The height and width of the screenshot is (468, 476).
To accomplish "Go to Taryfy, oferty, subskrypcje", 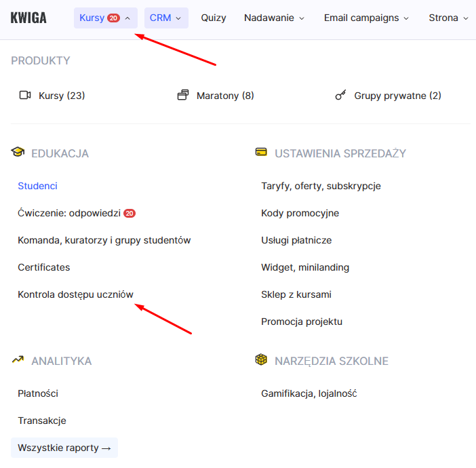I will [x=321, y=186].
